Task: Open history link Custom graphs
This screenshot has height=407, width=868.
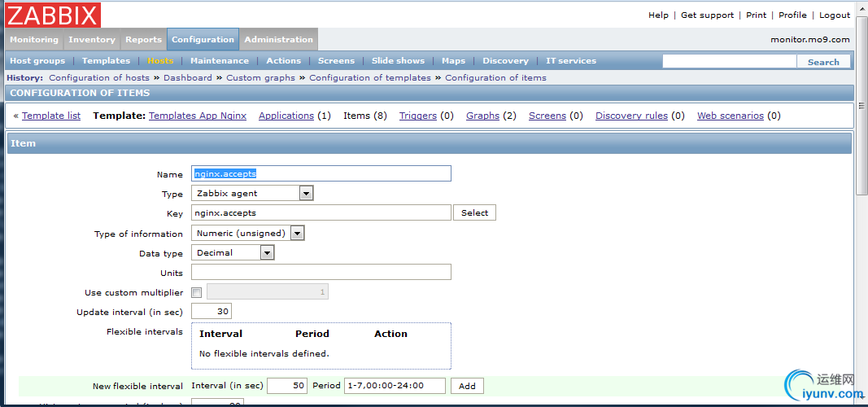Action: click(x=261, y=77)
